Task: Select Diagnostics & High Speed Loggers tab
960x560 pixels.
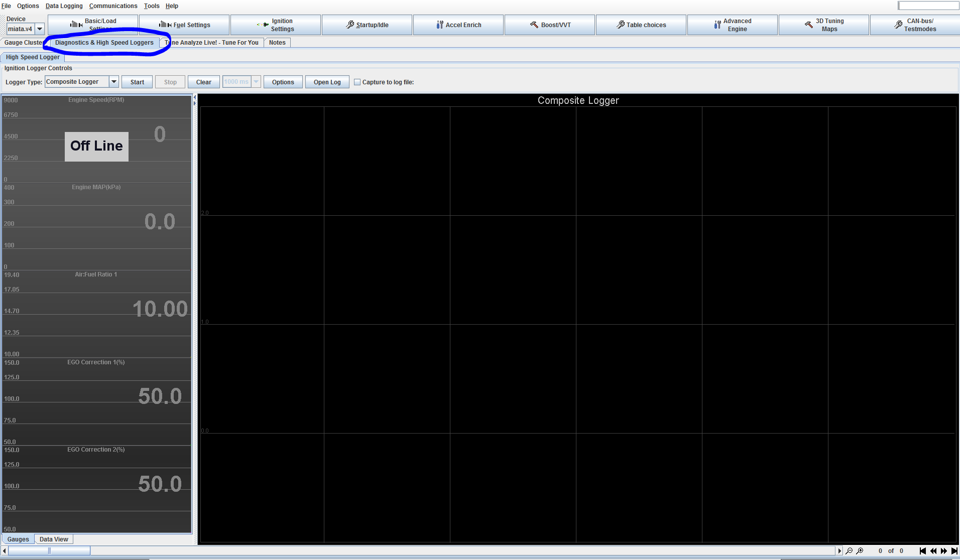Action: pyautogui.click(x=104, y=43)
